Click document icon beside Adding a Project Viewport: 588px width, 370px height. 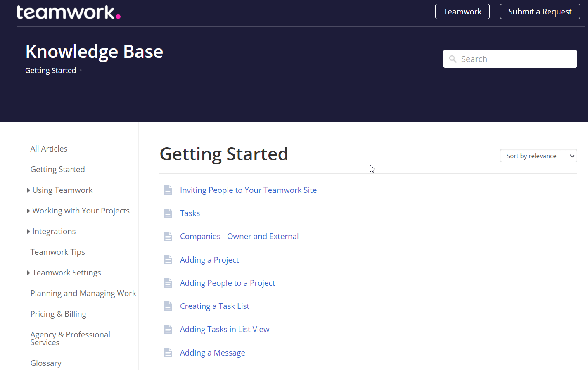pos(168,260)
